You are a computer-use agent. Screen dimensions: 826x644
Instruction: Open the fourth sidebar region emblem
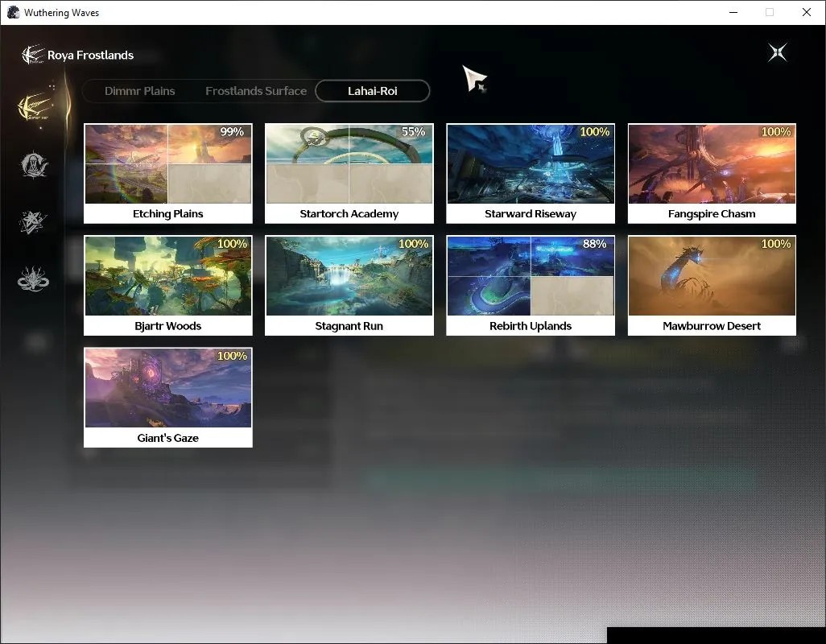click(x=33, y=279)
